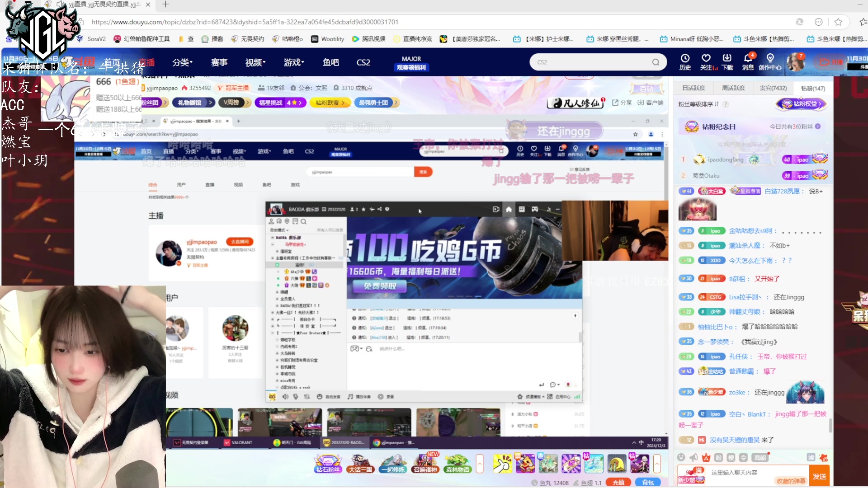Click the 高能 icon in chat toolbar

[x=760, y=458]
